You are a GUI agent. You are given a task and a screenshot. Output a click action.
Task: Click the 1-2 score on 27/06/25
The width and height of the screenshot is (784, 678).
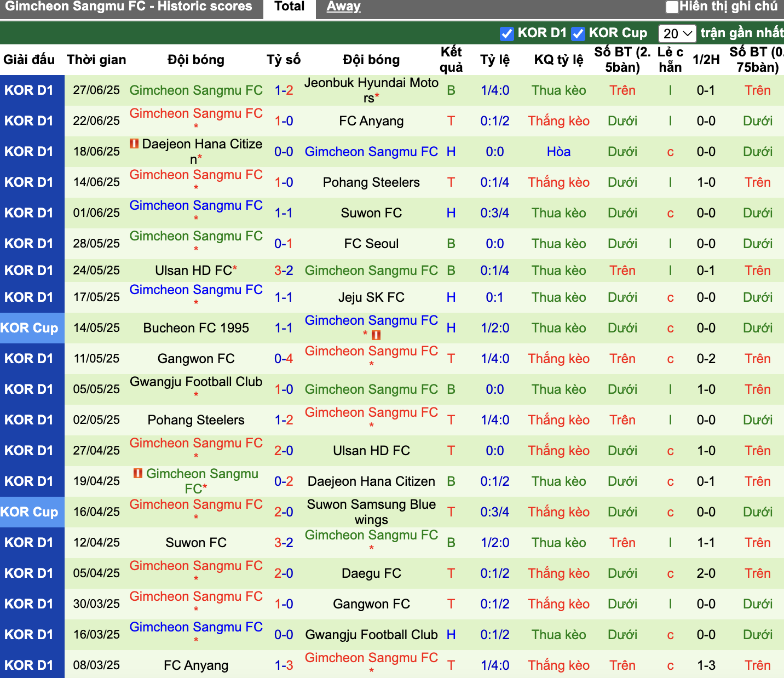(284, 90)
